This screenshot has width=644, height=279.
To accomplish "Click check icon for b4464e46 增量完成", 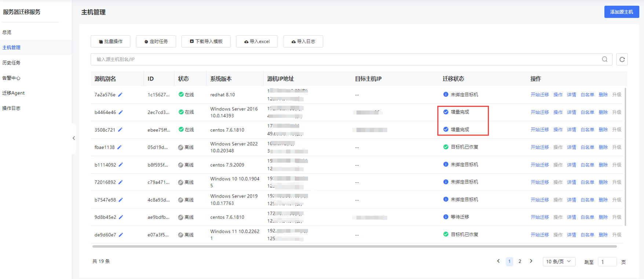I will (x=446, y=112).
